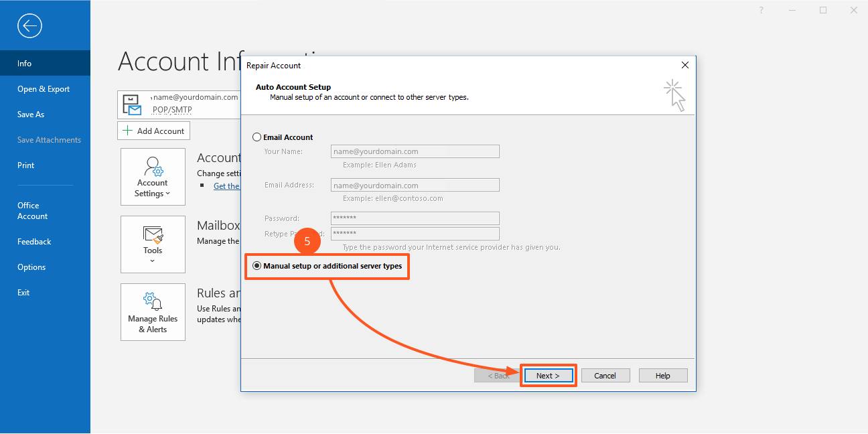Click the plus icon on Add Account
This screenshot has width=868, height=434.
point(128,131)
